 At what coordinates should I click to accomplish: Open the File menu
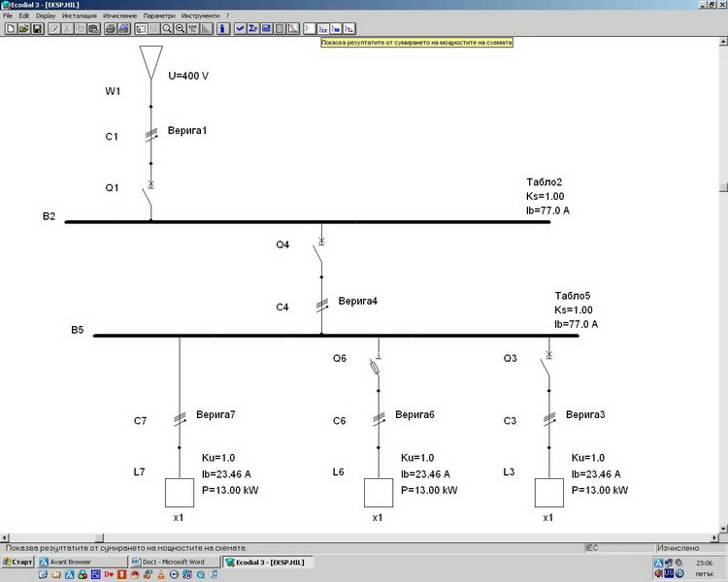point(9,16)
